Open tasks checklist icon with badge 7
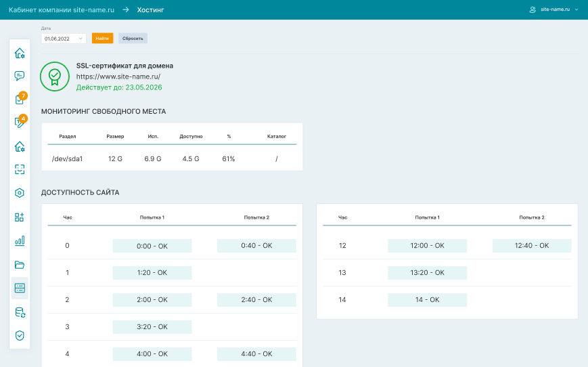 tap(20, 100)
